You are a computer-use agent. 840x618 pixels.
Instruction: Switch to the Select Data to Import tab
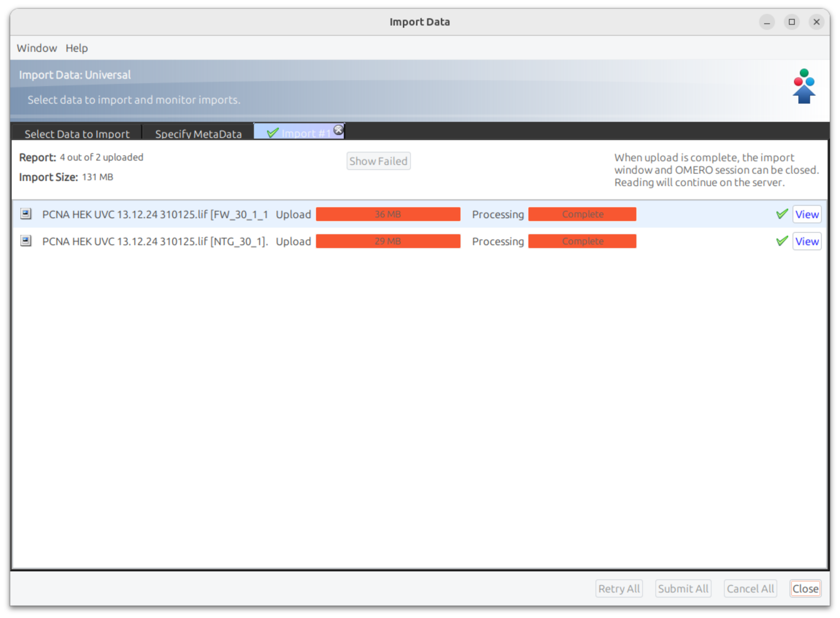point(77,134)
